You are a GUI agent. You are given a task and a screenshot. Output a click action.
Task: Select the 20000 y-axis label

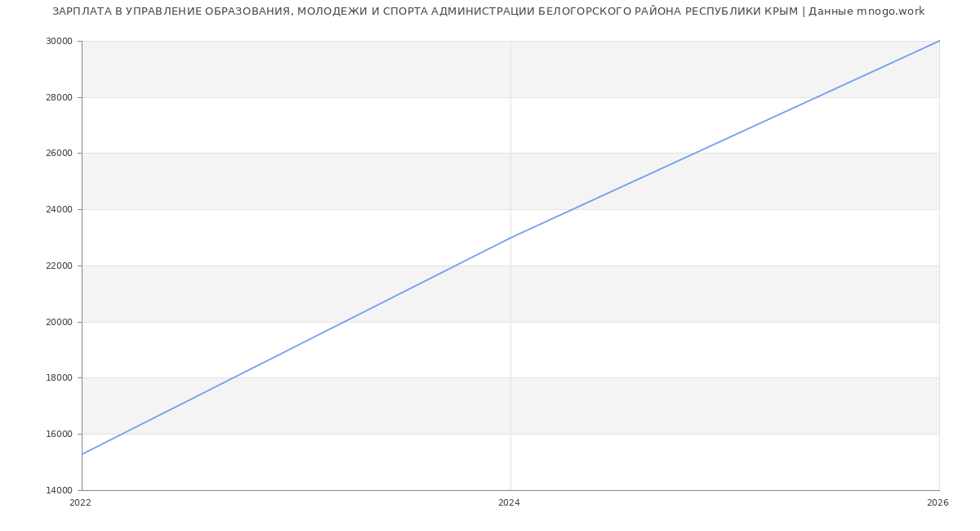pos(60,322)
